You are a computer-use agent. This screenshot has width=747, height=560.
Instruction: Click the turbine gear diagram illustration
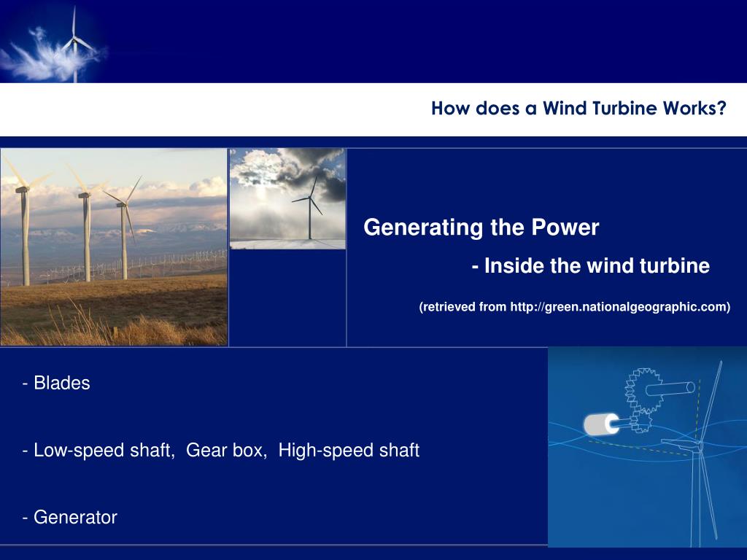coord(648,447)
